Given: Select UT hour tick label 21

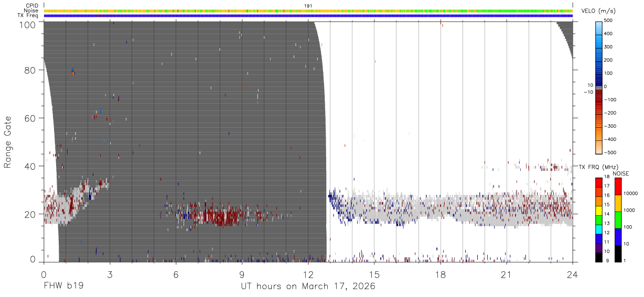Looking at the screenshot, I should pos(507,274).
